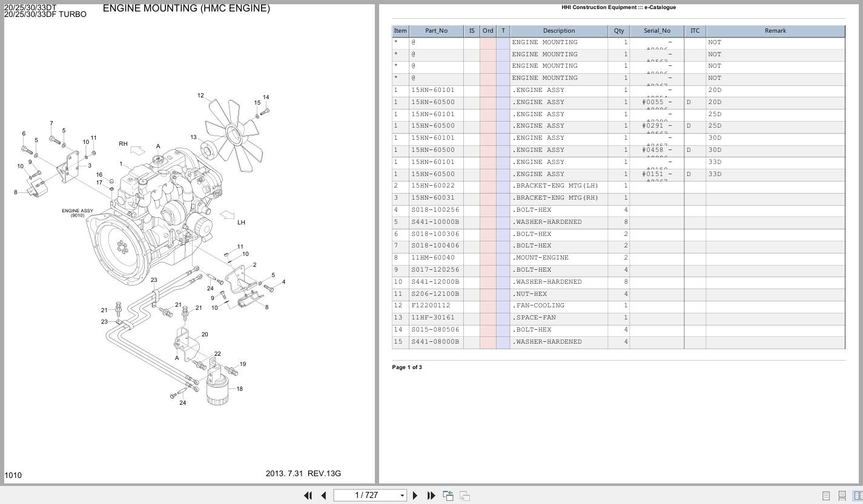Click the RH direction label in diagram
863x504 pixels.
[124, 144]
